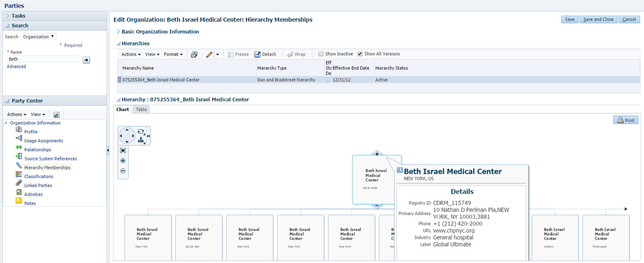Zoom out of the hierarchy chart

coord(123,171)
